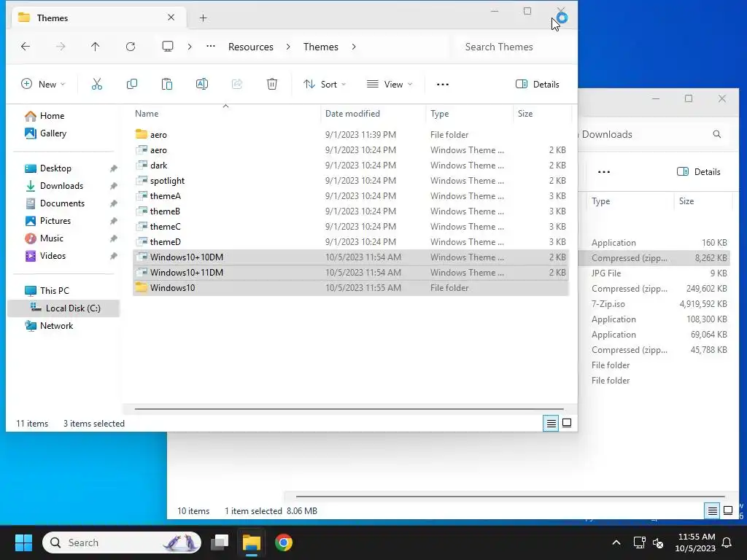Go up one folder level
The image size is (747, 560).
[x=96, y=46]
